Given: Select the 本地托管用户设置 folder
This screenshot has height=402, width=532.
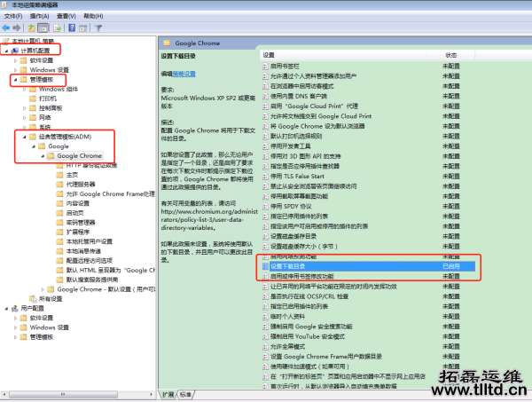Looking at the screenshot, I should (89, 241).
